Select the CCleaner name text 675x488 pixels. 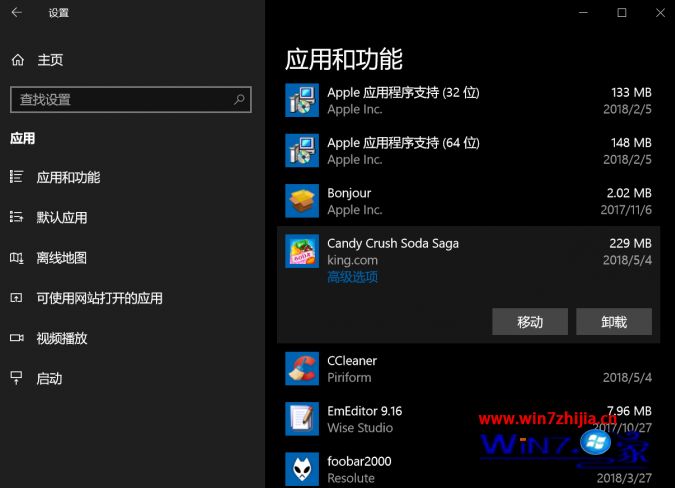[352, 361]
